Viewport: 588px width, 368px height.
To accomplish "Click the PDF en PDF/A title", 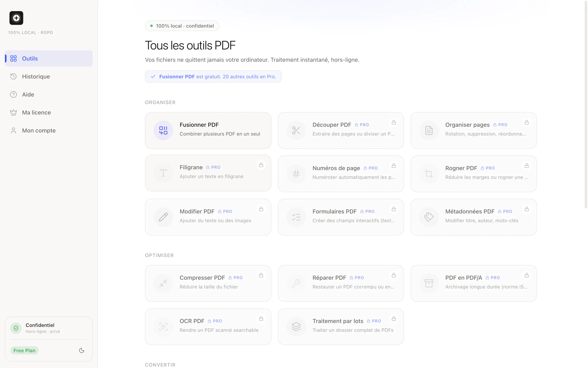I will coord(464,277).
